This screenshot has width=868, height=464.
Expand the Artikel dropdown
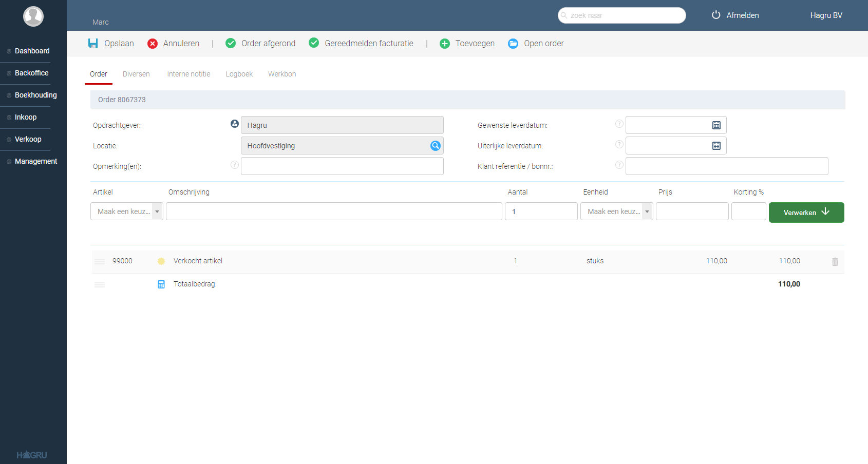(x=157, y=211)
